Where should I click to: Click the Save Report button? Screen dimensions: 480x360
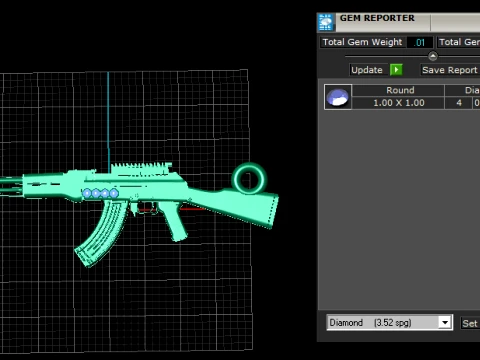pyautogui.click(x=450, y=70)
